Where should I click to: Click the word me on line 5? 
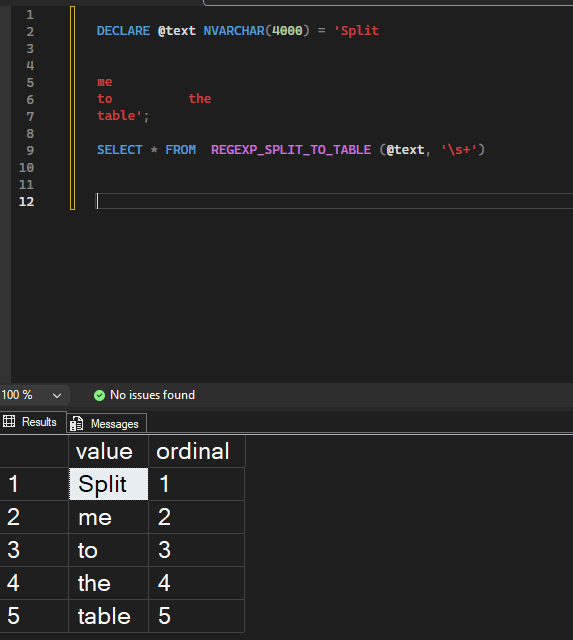pyautogui.click(x=104, y=82)
